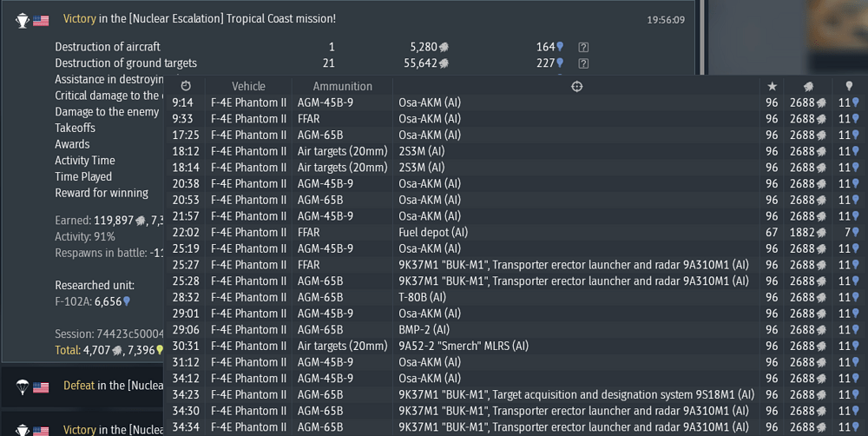Click the 67 score in Fuel depot row
This screenshot has width=868, height=436.
(771, 232)
